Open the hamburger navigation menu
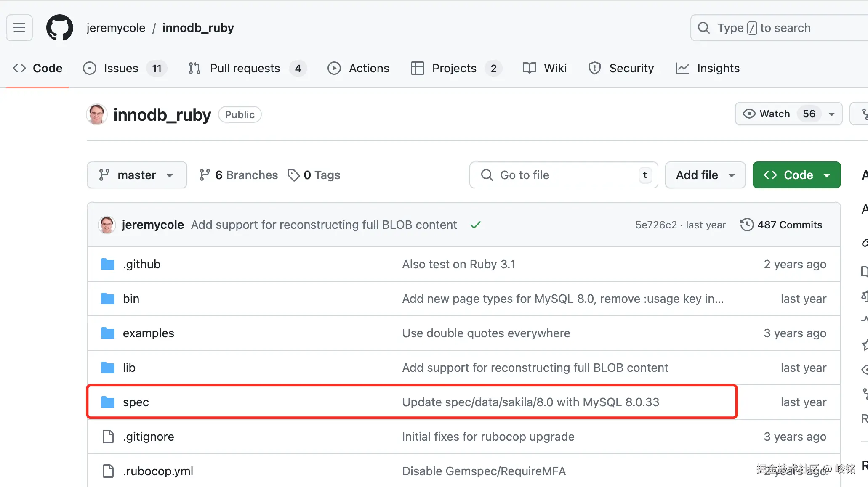Viewport: 868px width, 487px height. 19,28
